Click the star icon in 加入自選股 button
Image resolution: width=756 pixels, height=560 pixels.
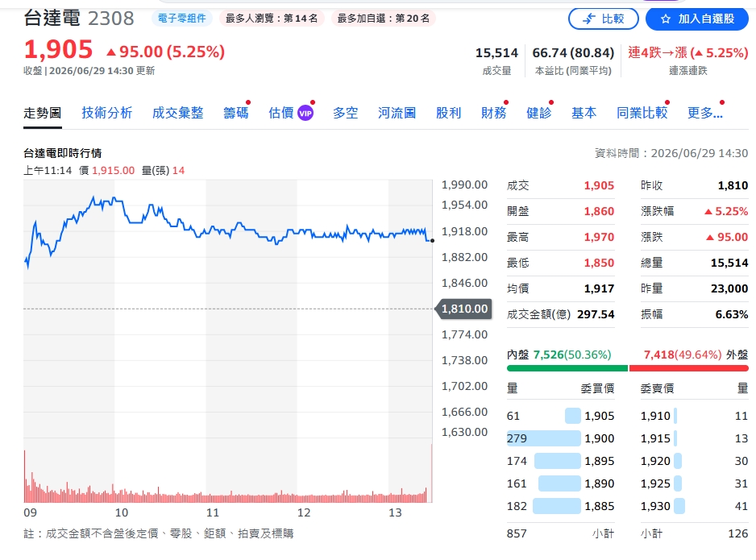point(666,19)
